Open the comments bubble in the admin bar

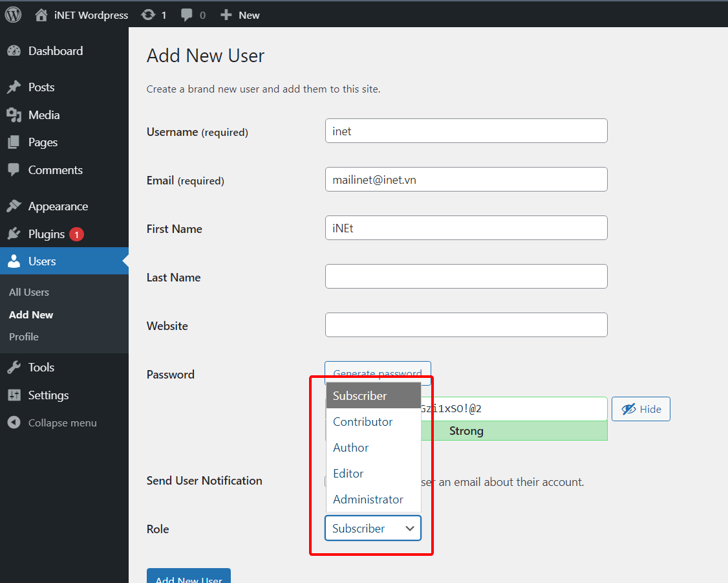point(187,15)
